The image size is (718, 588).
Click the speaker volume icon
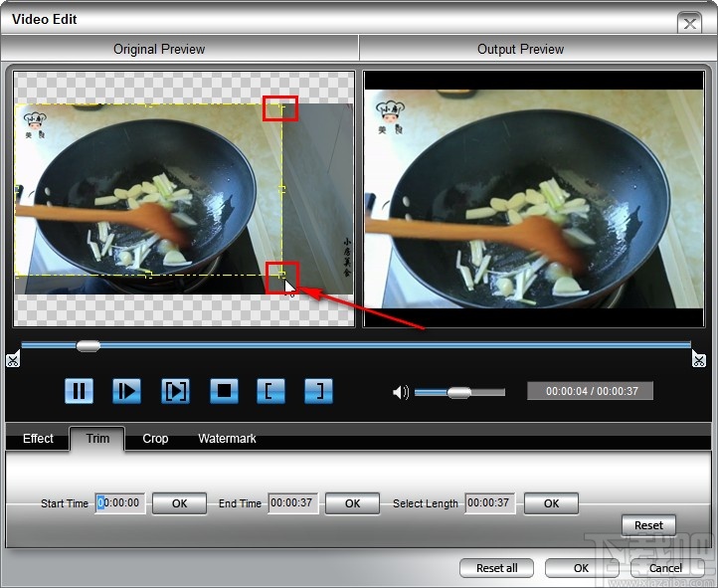401,392
